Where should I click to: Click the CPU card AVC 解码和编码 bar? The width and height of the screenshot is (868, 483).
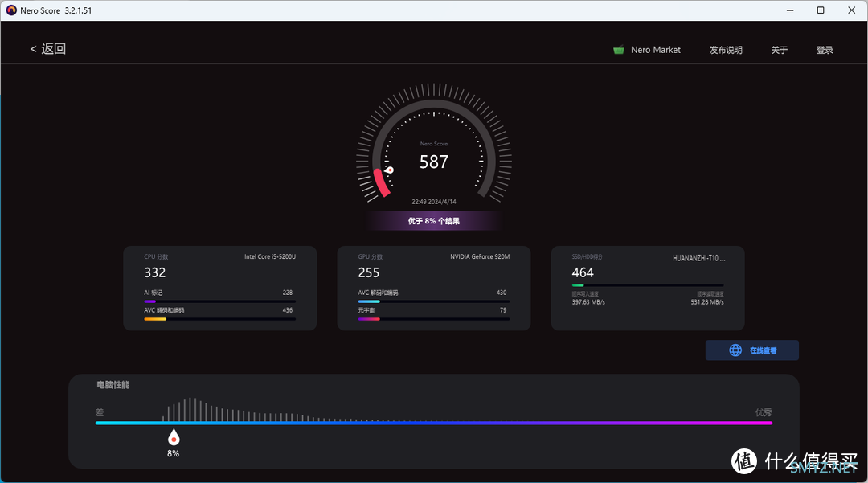point(219,319)
